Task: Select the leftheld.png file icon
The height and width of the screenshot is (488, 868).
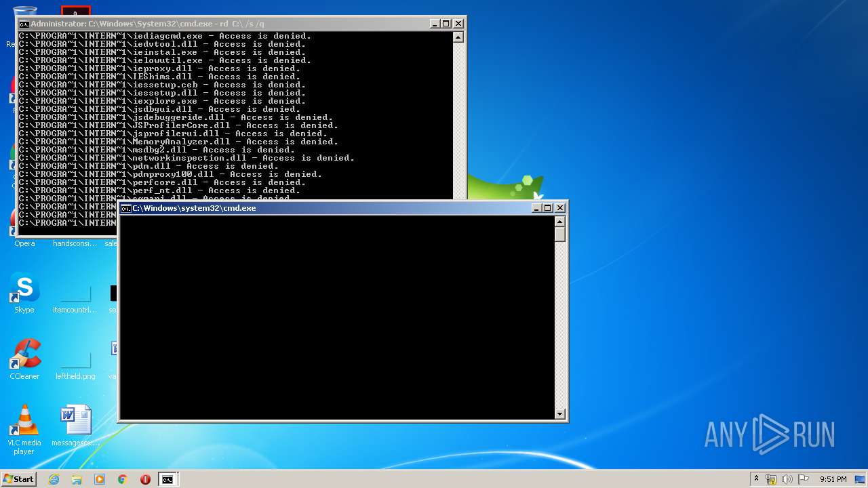Action: (75, 366)
